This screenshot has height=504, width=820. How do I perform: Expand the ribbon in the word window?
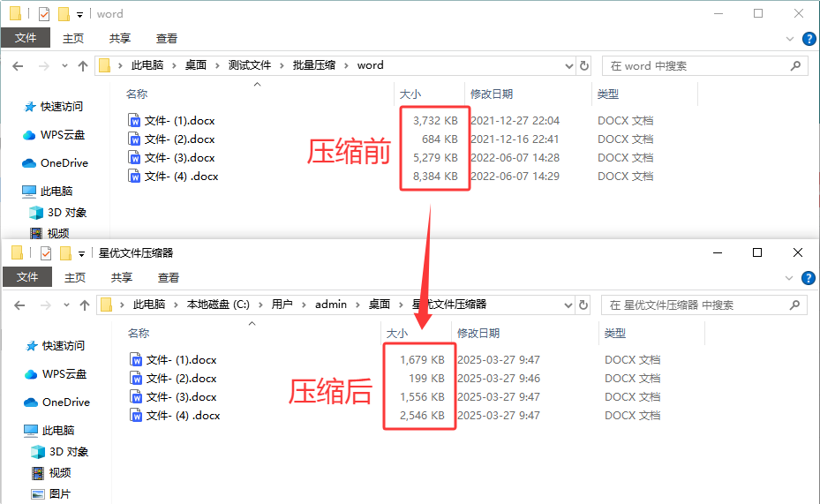[790, 39]
